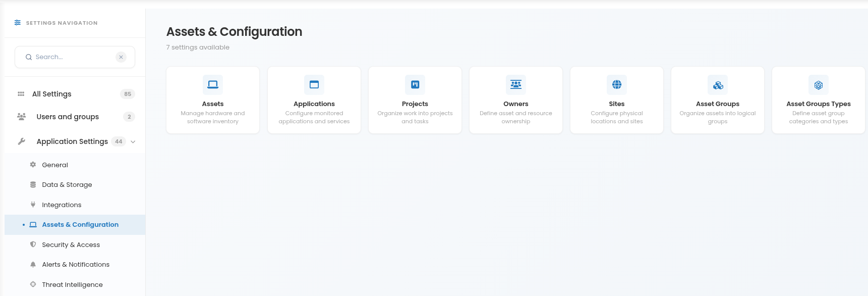Viewport: 868px width, 296px height.
Task: Clear the search field with the X button
Action: coord(121,57)
